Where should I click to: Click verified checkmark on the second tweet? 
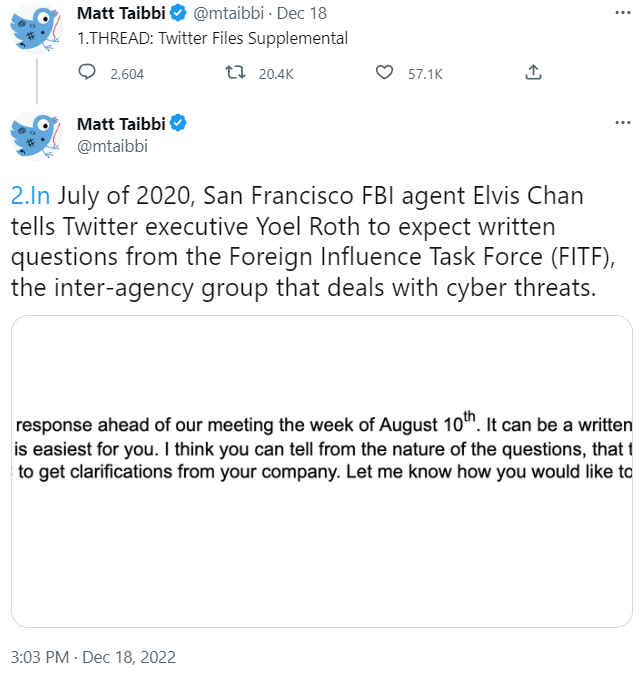coord(178,124)
